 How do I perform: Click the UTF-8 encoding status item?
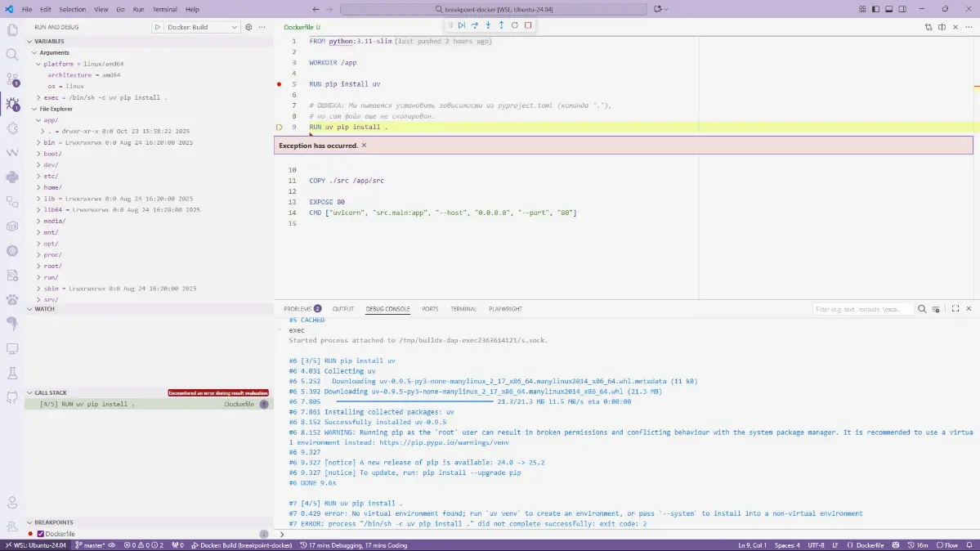pos(816,545)
